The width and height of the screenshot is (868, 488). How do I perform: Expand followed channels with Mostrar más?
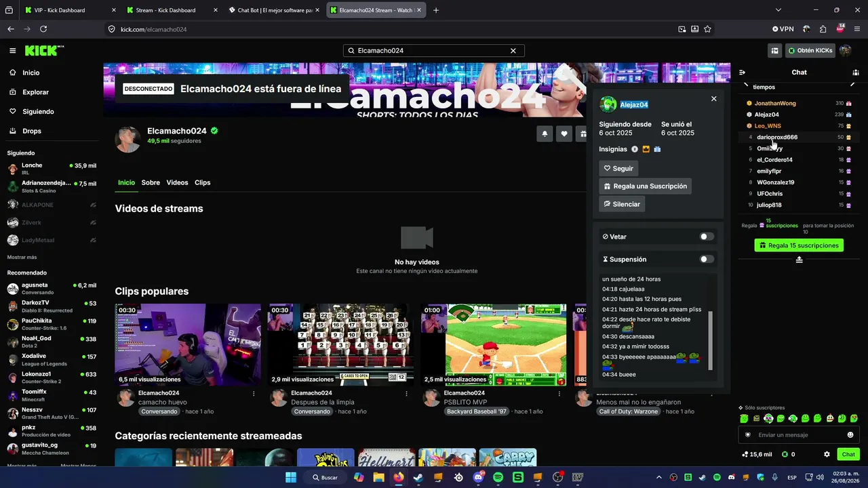point(22,258)
